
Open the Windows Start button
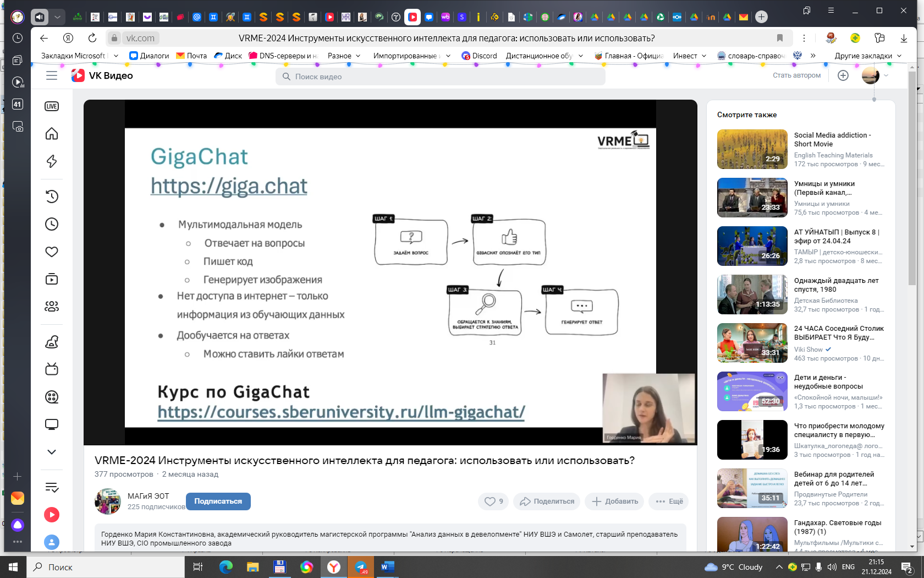pyautogui.click(x=13, y=567)
